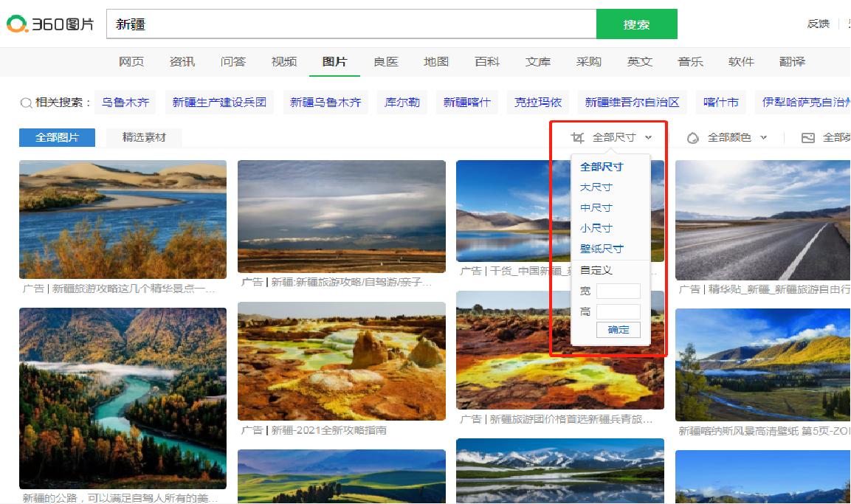Click the 宽 width input field
This screenshot has width=851, height=504.
click(620, 291)
